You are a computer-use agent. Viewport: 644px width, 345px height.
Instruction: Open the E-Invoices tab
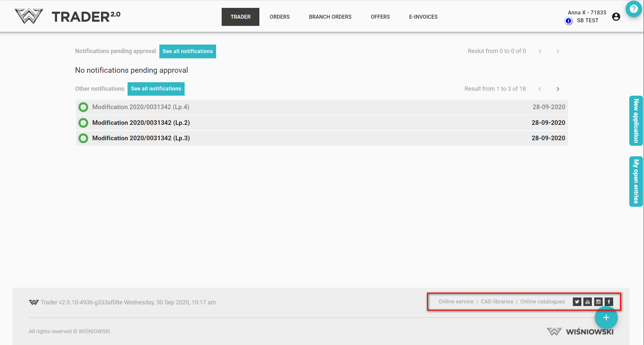(x=423, y=17)
